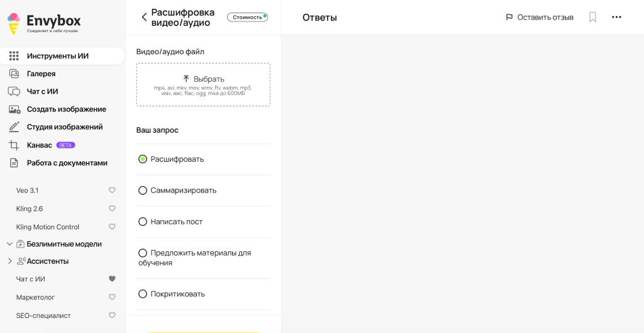Screen dimensions: 644x333
Task: Click the Студия изображений pencil icon
Action: pos(14,127)
